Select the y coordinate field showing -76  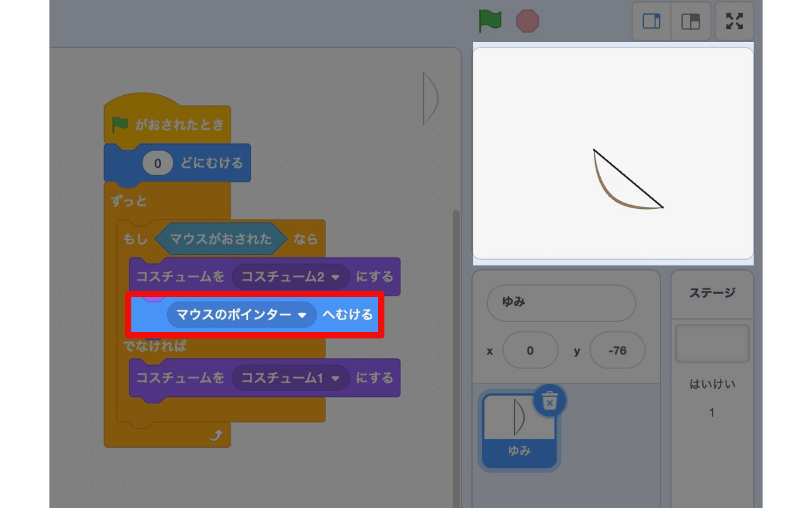617,350
